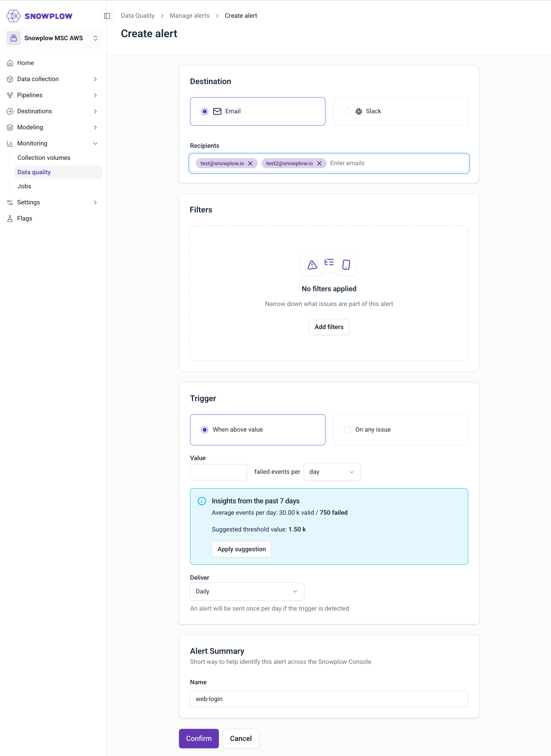The width and height of the screenshot is (551, 756).
Task: Click the Slack icon in Destination
Action: coord(359,111)
